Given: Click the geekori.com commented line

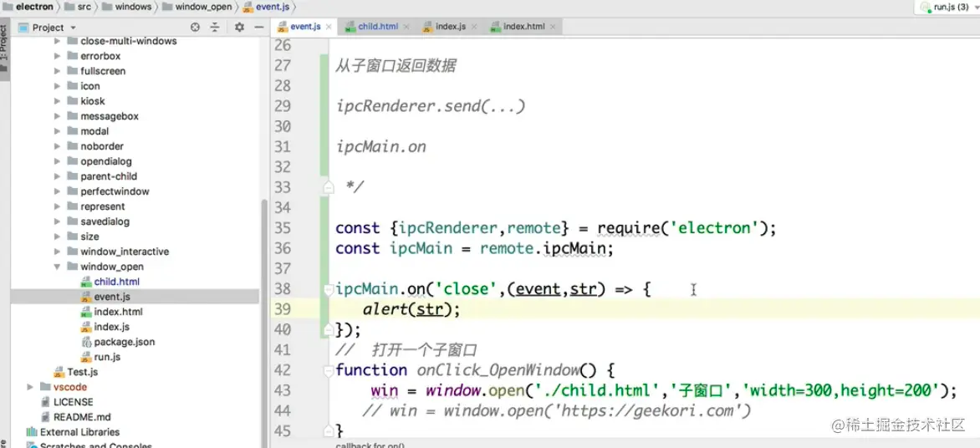Looking at the screenshot, I should (x=557, y=411).
